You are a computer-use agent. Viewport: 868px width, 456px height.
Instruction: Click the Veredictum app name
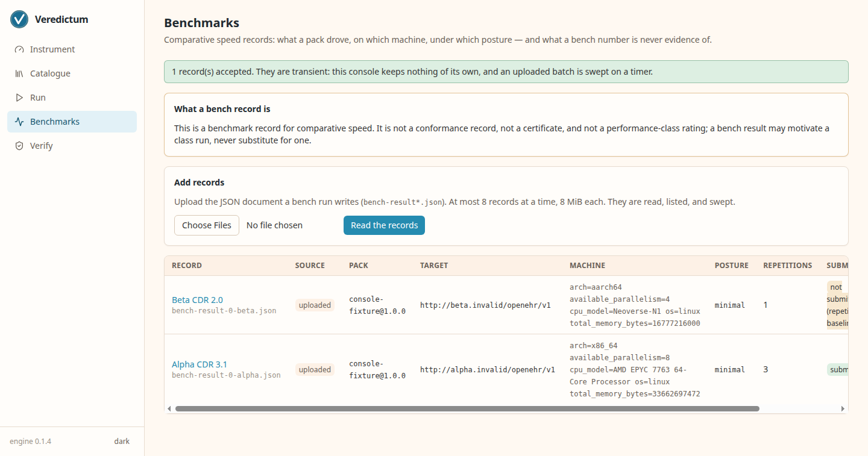click(61, 19)
